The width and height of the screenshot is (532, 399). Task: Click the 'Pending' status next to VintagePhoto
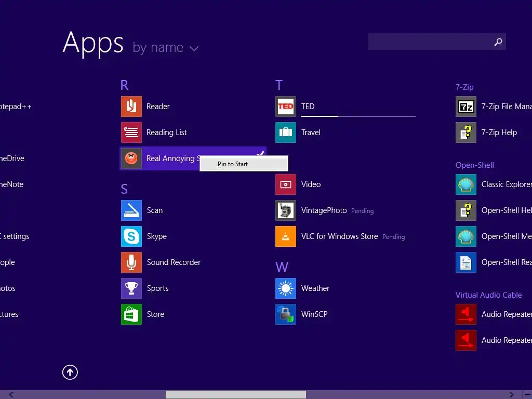point(362,211)
